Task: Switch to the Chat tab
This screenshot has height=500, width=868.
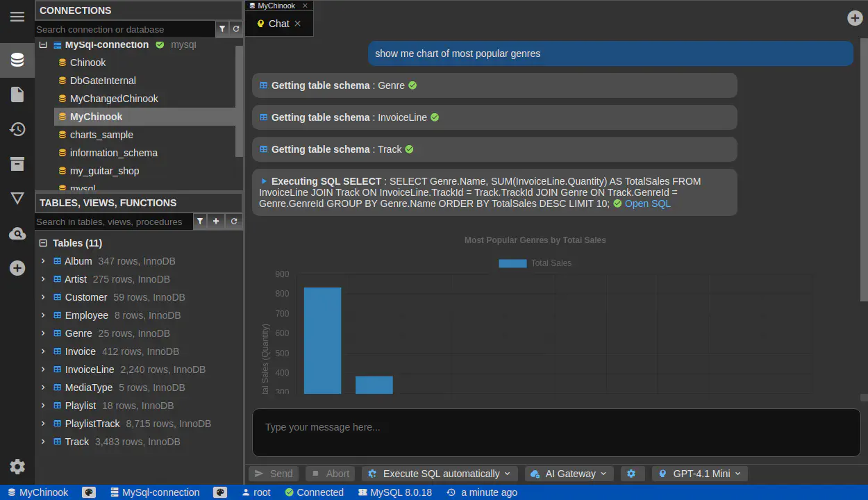Action: [278, 24]
